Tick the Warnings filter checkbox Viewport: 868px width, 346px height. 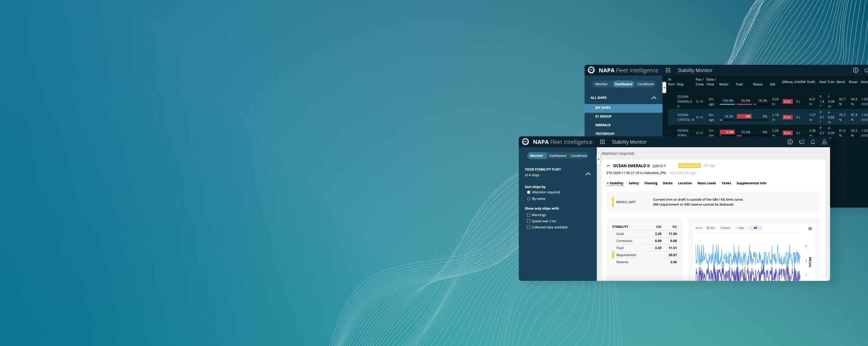(528, 215)
